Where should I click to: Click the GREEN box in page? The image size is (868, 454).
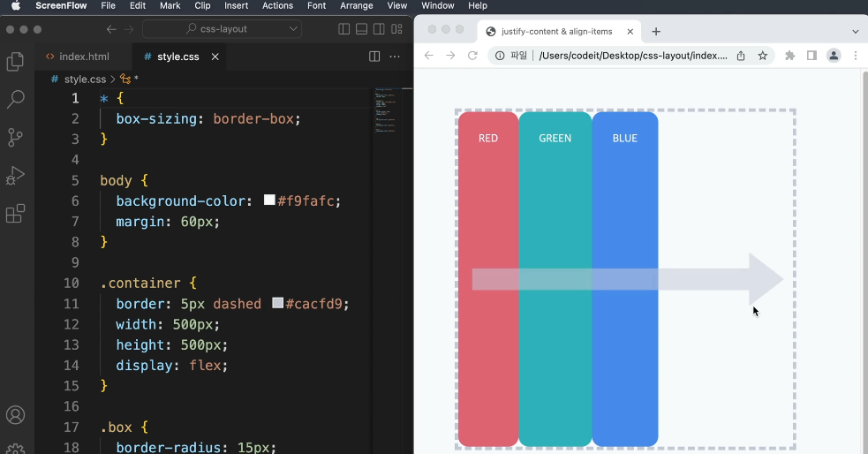coord(555,279)
